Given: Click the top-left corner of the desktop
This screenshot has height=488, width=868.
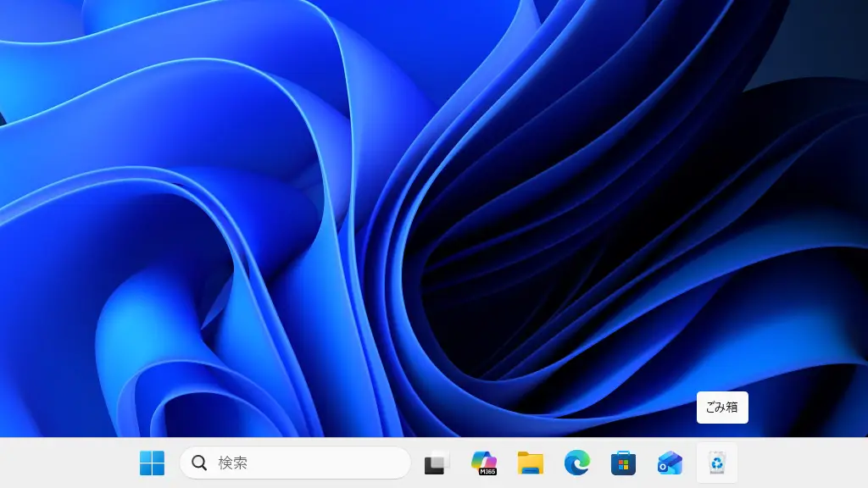Looking at the screenshot, I should point(8,8).
